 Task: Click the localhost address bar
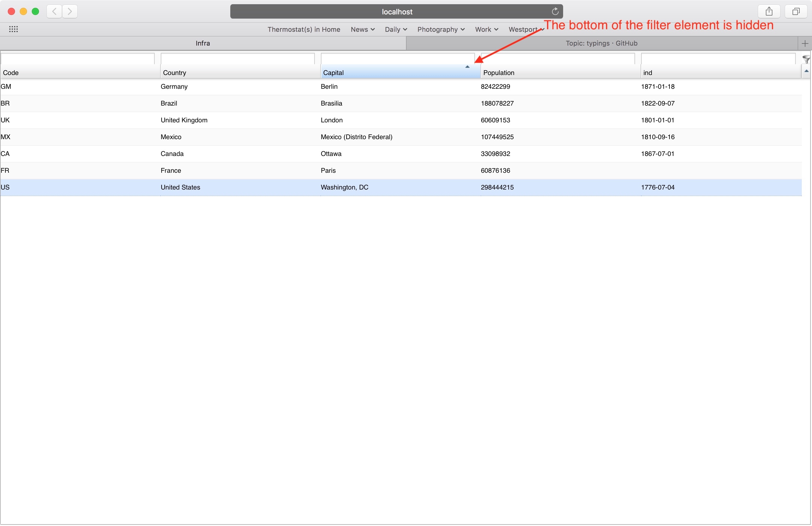click(x=396, y=12)
